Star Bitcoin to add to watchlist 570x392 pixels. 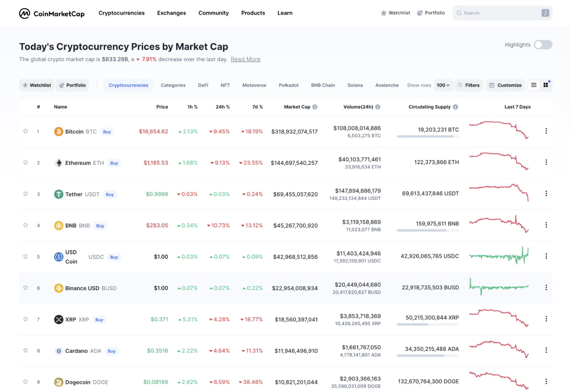click(26, 131)
